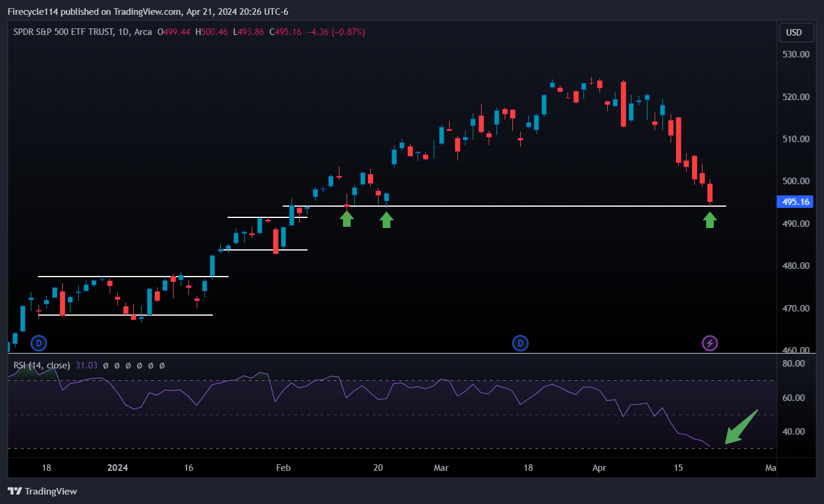Viewport: 824px width, 504px height.
Task: Click the 16 date axis label
Action: click(188, 468)
